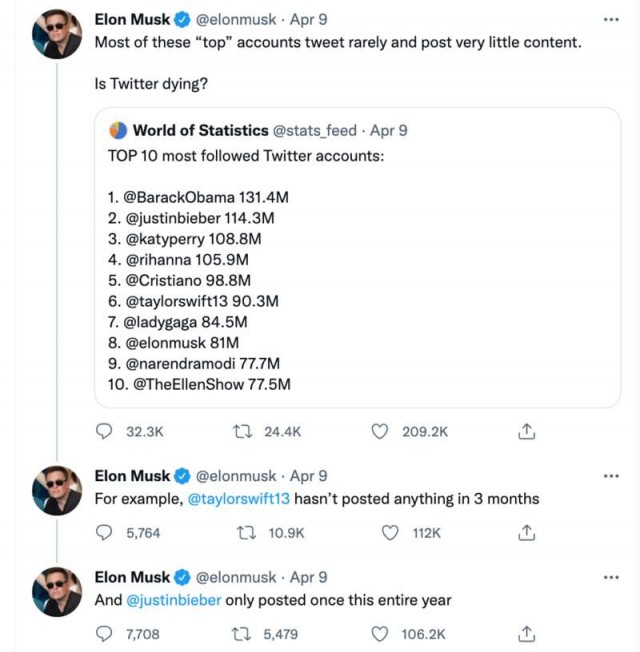This screenshot has height=652, width=640.
Task: Open the quoted World of Statistics tweet
Action: (357, 257)
